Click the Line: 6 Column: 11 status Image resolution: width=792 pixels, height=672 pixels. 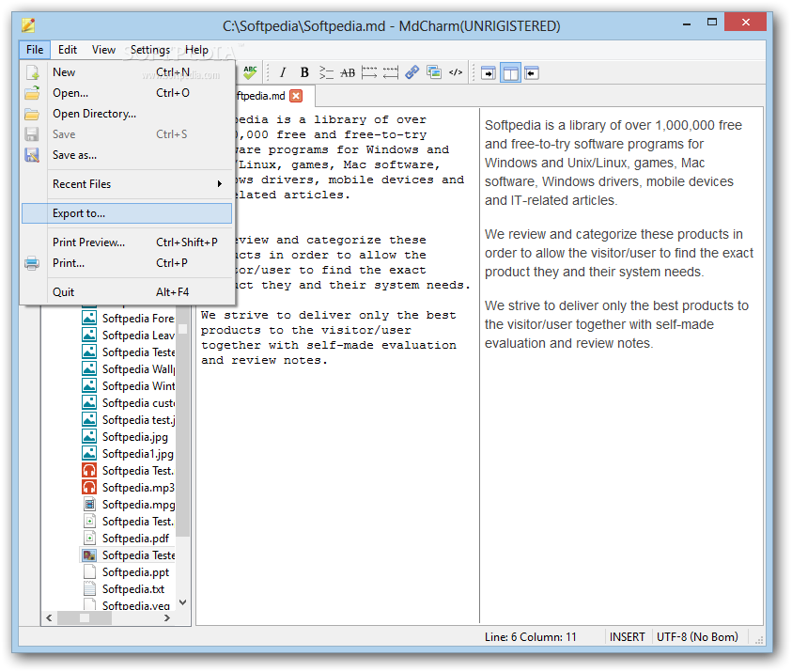click(x=531, y=637)
